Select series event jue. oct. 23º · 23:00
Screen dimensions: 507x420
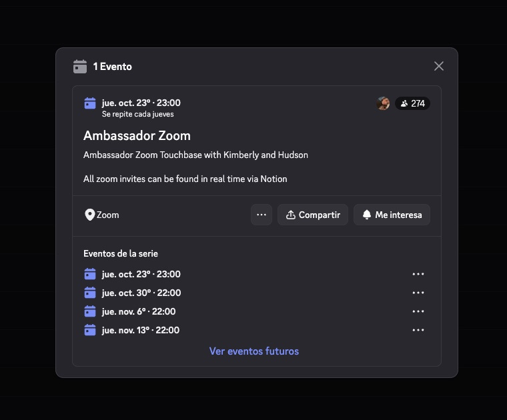(x=141, y=274)
